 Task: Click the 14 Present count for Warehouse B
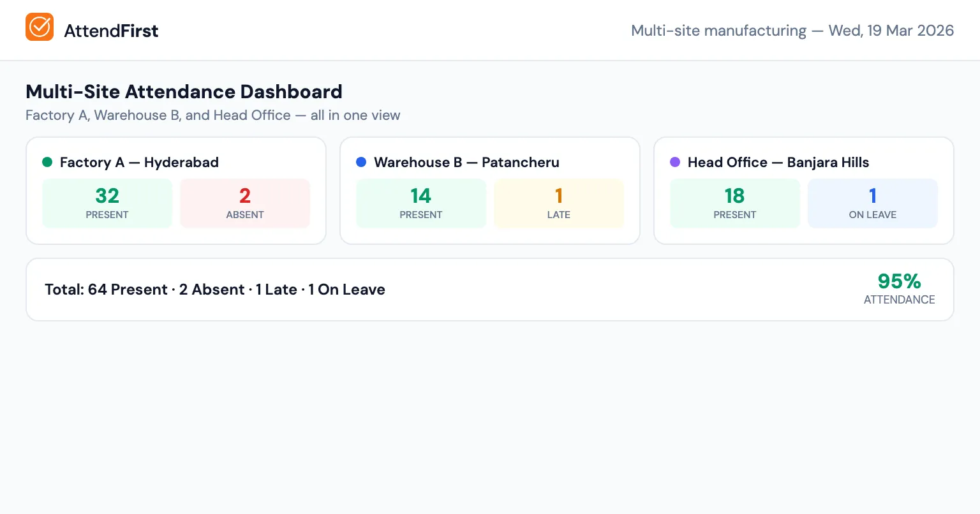pyautogui.click(x=421, y=196)
